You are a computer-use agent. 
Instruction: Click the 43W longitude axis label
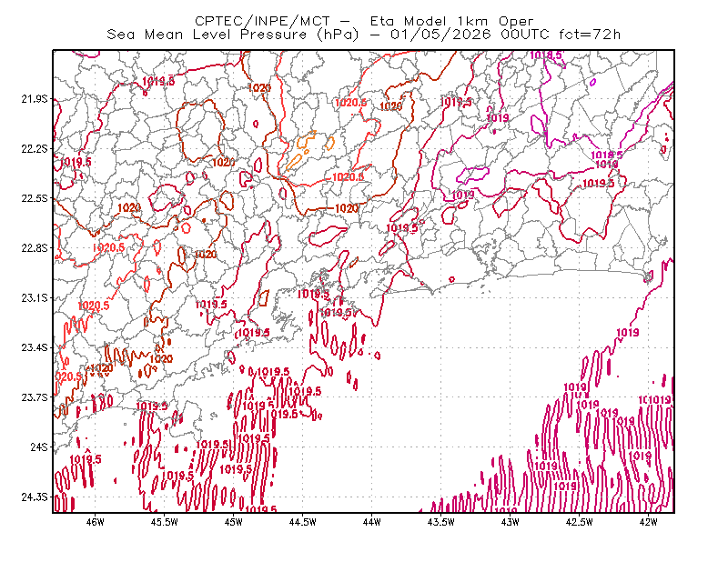tap(510, 522)
